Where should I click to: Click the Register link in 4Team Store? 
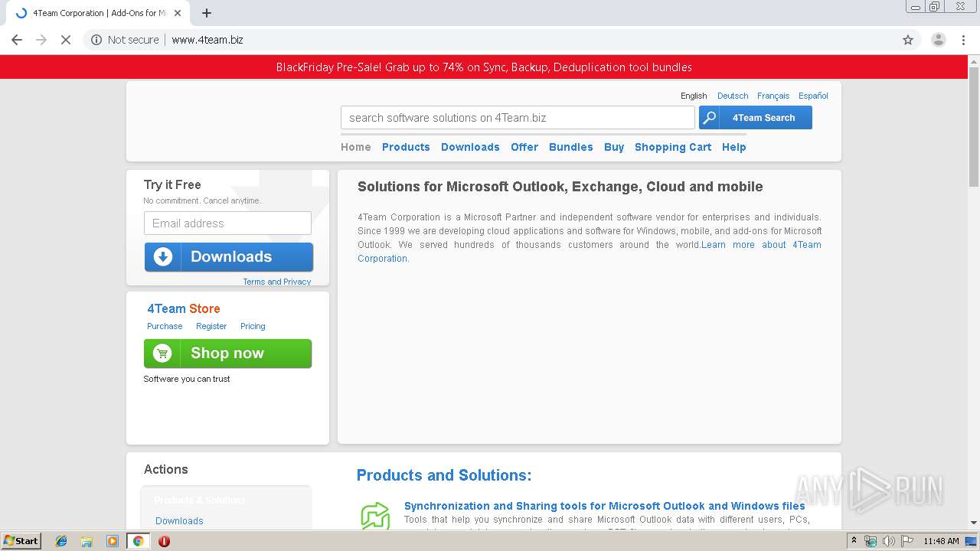click(211, 326)
